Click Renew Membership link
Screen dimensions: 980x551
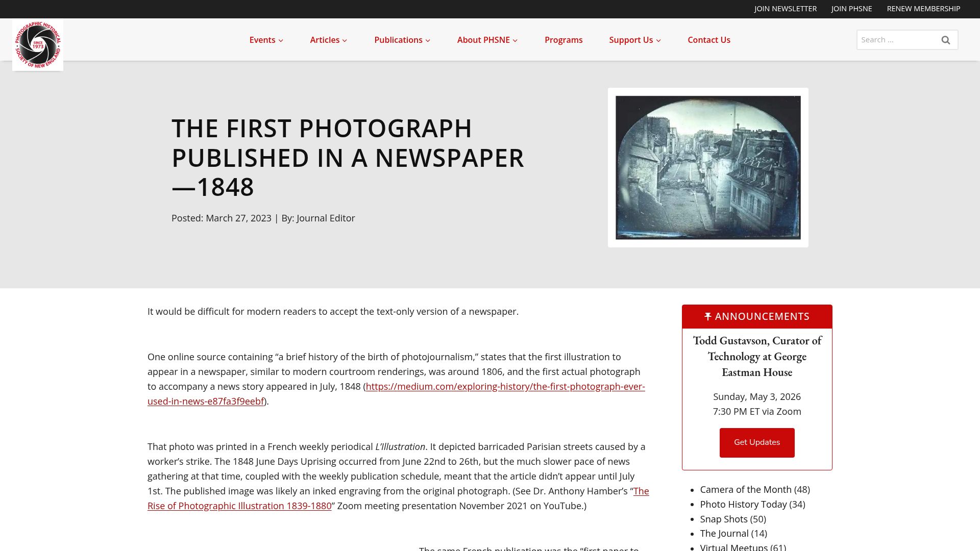pyautogui.click(x=923, y=9)
